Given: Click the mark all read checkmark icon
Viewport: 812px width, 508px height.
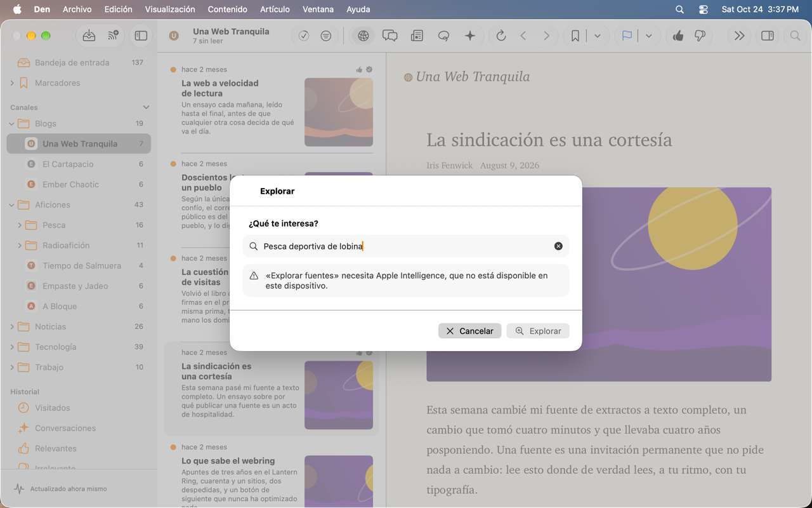Looking at the screenshot, I should pyautogui.click(x=304, y=36).
